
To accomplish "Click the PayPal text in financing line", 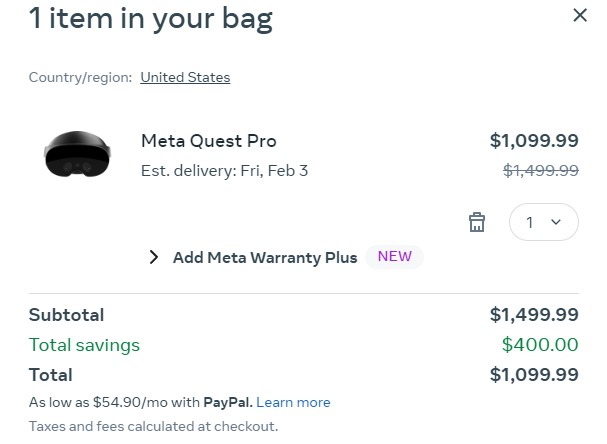I will (228, 402).
